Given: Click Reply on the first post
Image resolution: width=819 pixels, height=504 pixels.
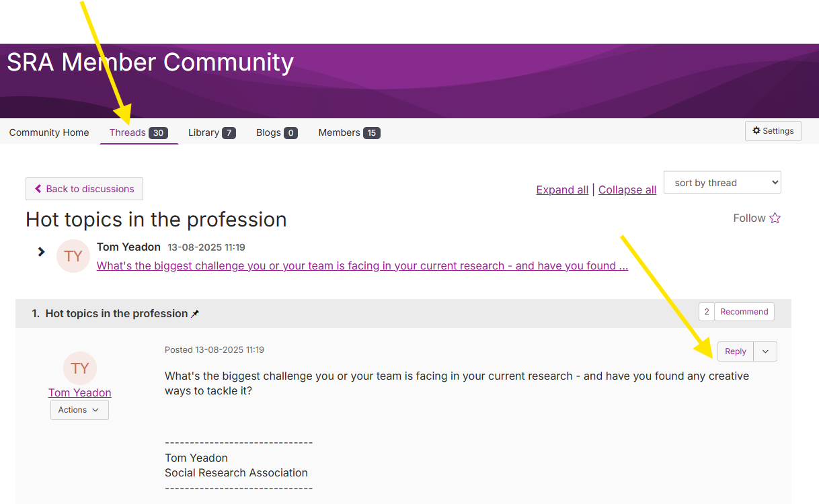Looking at the screenshot, I should click(x=736, y=351).
